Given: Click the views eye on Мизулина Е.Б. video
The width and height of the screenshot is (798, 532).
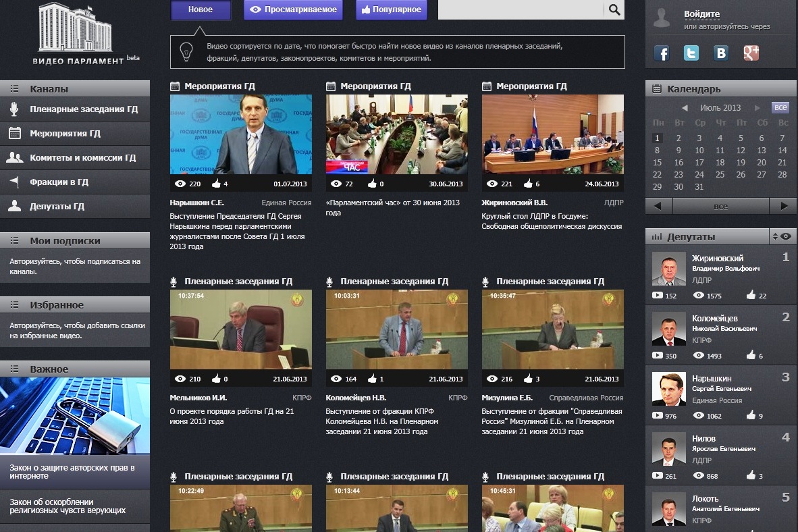Looking at the screenshot, I should point(491,379).
